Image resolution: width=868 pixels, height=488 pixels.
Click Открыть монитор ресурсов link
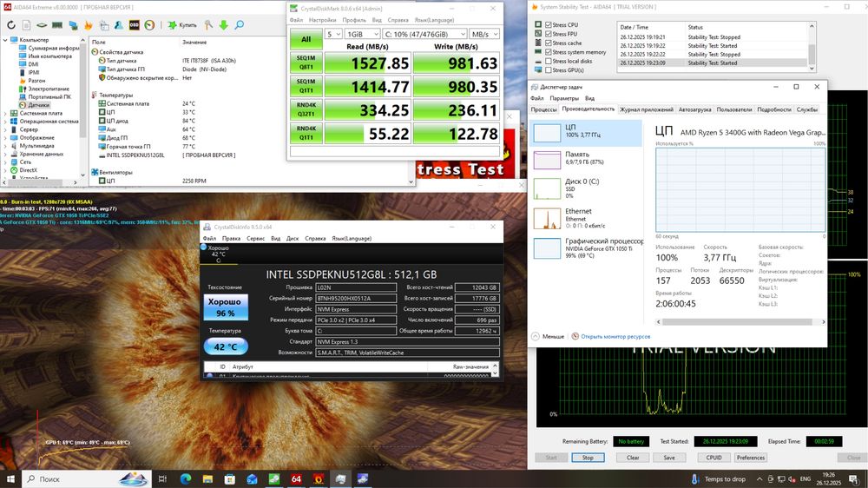(615, 337)
